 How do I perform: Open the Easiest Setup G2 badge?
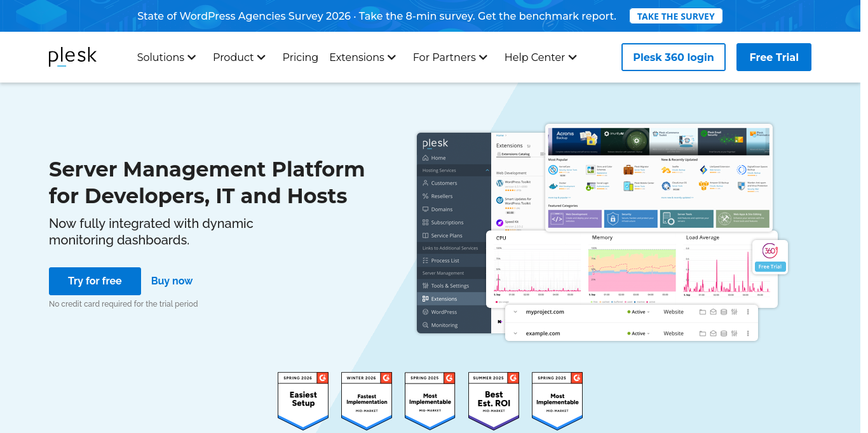(303, 401)
